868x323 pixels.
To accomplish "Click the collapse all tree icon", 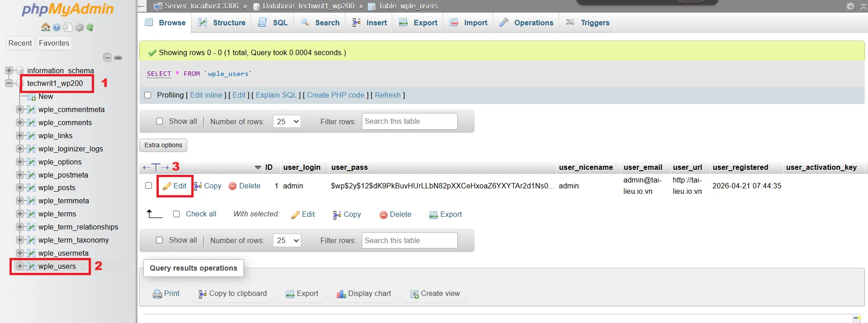I will pos(107,57).
